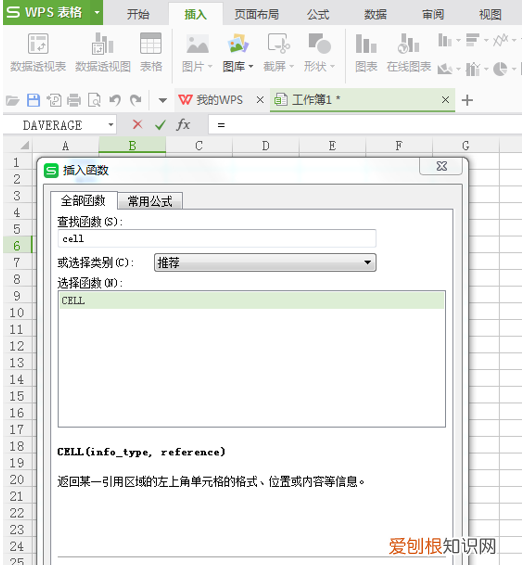Viewport: 522px width, 565px height.
Task: Click the Picture (图片) icon
Action: coord(197,44)
